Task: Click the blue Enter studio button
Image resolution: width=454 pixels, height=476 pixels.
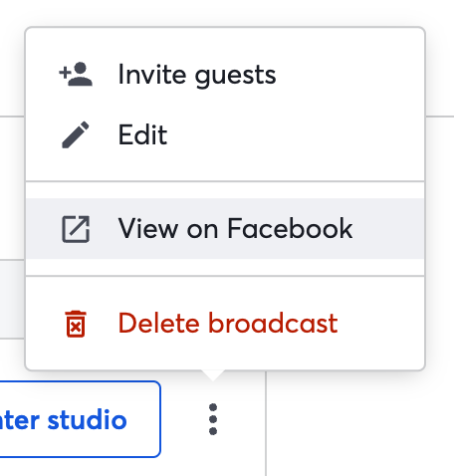Action: (x=80, y=419)
